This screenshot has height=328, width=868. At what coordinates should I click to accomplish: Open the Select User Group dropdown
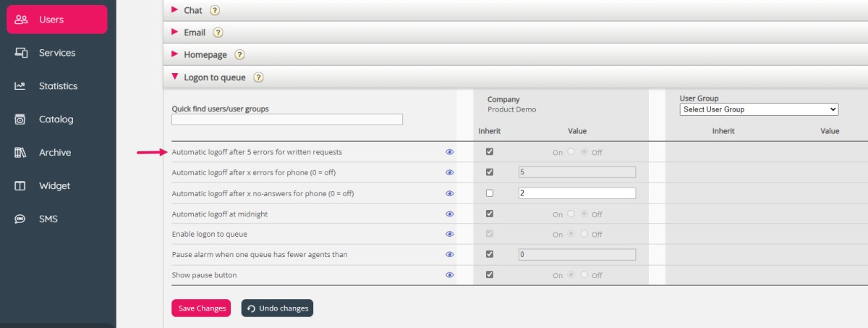click(x=759, y=109)
